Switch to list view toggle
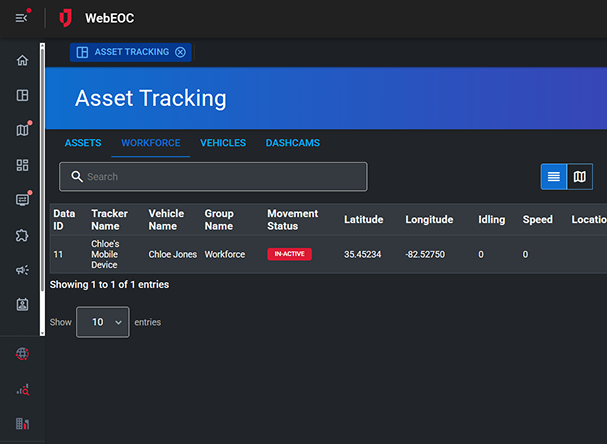Image resolution: width=607 pixels, height=444 pixels. [x=553, y=177]
